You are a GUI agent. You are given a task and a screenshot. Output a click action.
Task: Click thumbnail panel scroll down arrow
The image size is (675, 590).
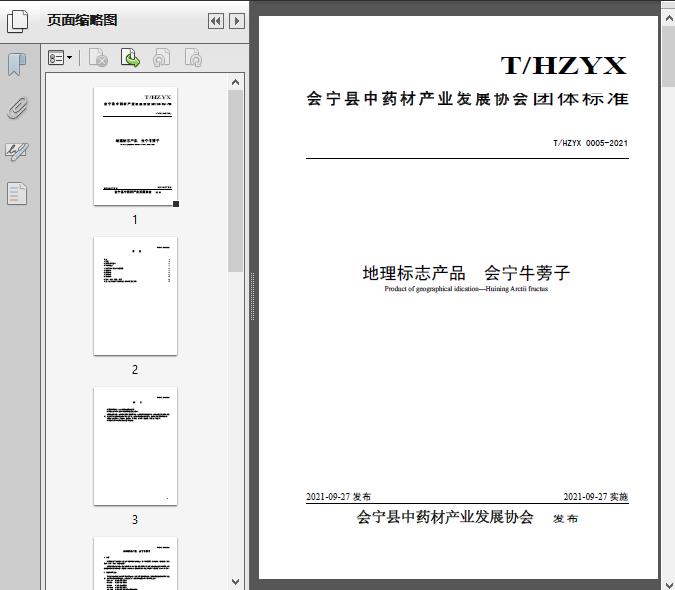[x=235, y=582]
